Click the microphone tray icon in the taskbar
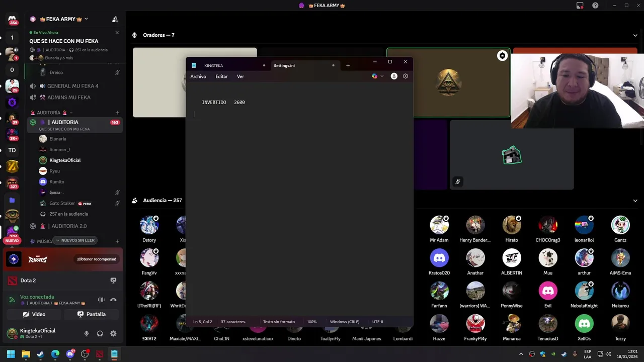The width and height of the screenshot is (644, 362). pyautogui.click(x=575, y=354)
